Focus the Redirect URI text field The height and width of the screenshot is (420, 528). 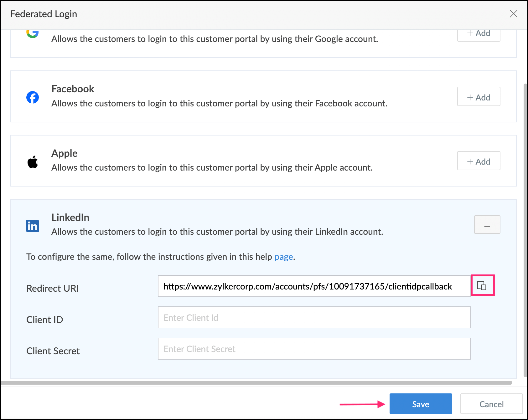[x=314, y=286]
